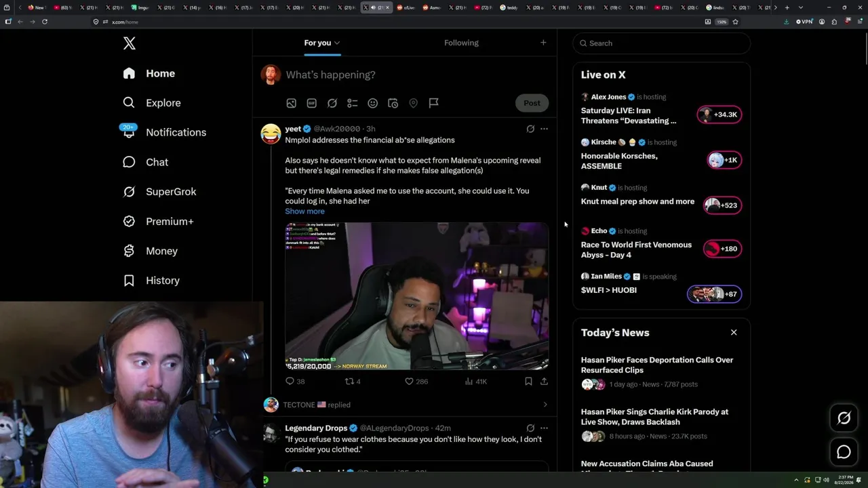Open Knut meal prep show live
Viewport: 868px width, 488px height.
637,201
